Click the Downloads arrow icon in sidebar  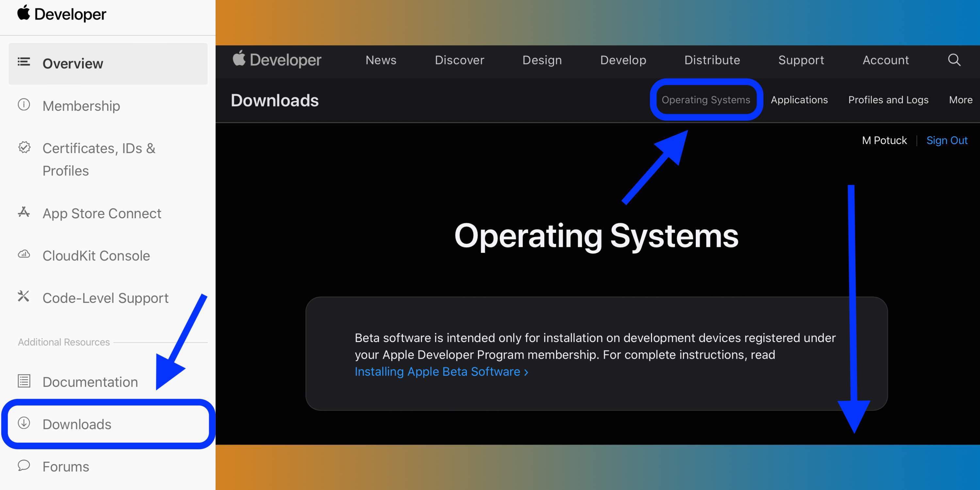[x=24, y=423]
